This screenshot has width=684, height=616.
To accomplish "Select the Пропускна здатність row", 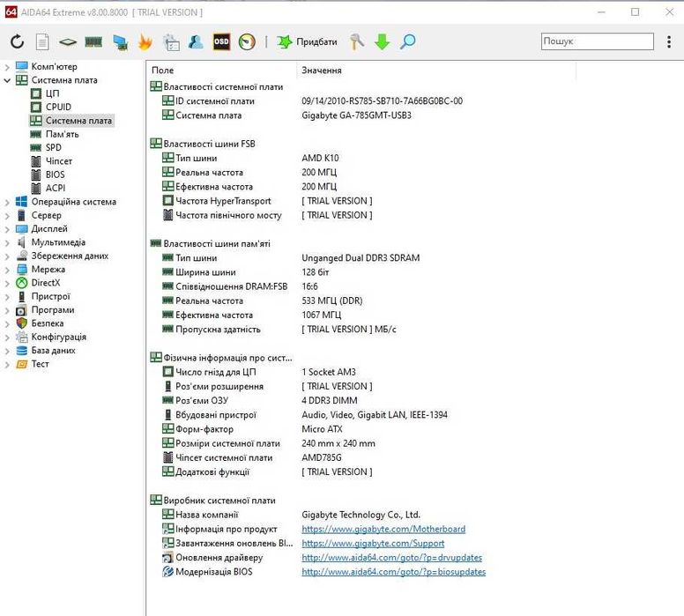I will pos(279,330).
